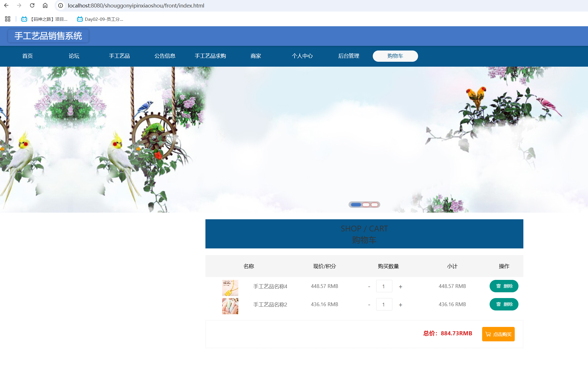The width and height of the screenshot is (588, 365).
Task: Click the browser home icon
Action: 45,5
